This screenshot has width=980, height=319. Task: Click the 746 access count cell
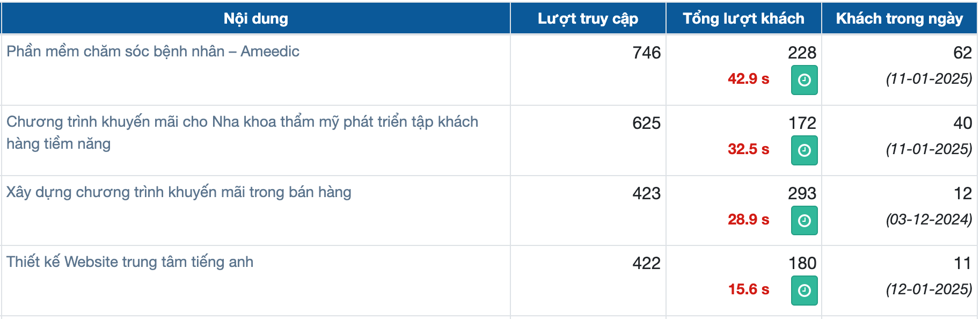coord(646,53)
